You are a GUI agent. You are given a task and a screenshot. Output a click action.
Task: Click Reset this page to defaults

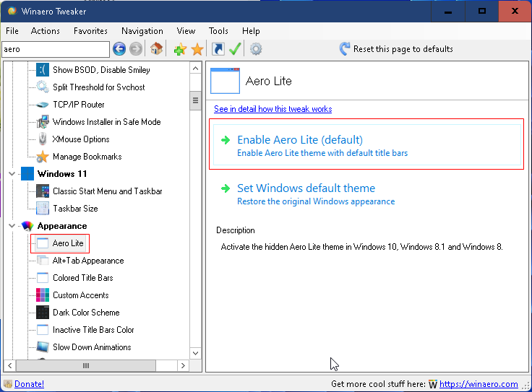(396, 49)
